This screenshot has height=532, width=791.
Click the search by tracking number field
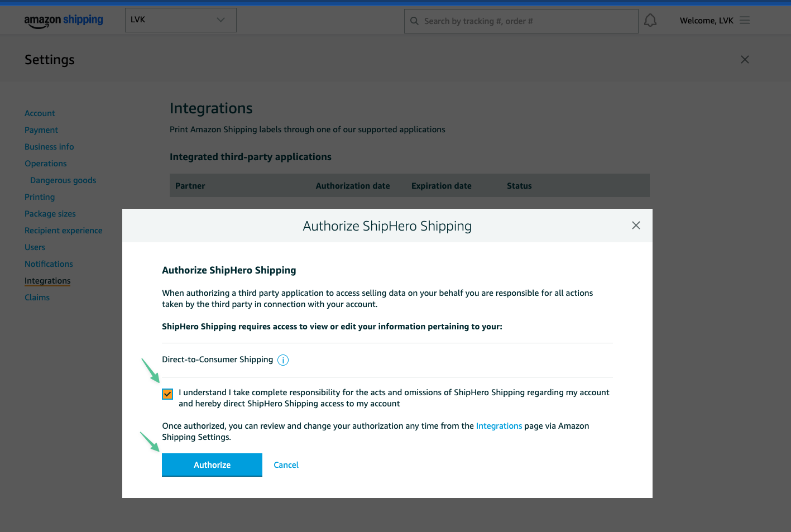click(521, 21)
